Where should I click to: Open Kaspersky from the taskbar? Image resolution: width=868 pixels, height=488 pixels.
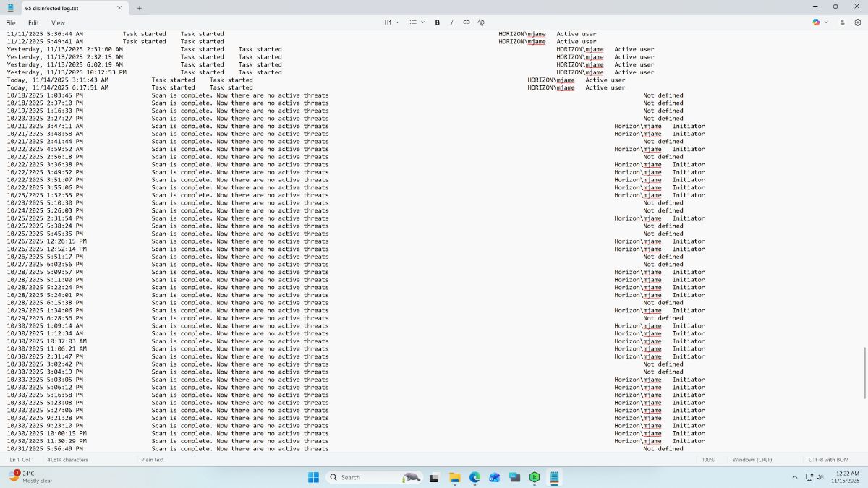click(535, 477)
